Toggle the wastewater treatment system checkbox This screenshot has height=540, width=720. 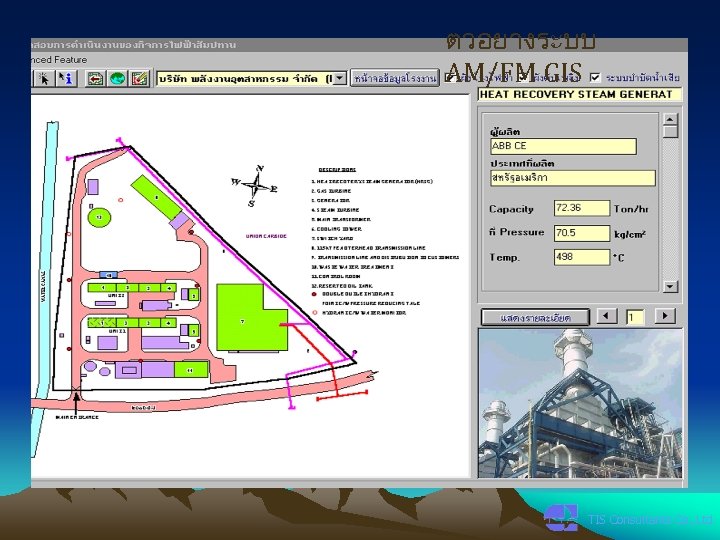click(595, 78)
